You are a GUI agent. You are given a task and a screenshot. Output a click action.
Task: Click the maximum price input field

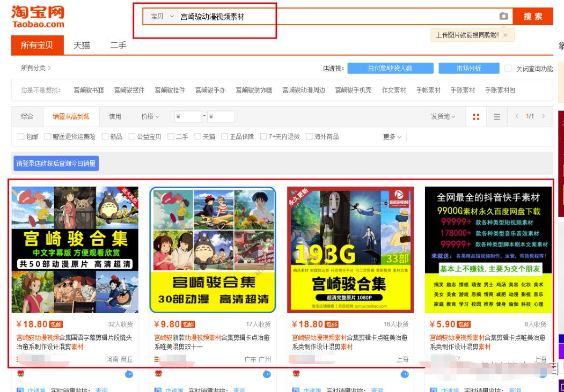pyautogui.click(x=221, y=116)
